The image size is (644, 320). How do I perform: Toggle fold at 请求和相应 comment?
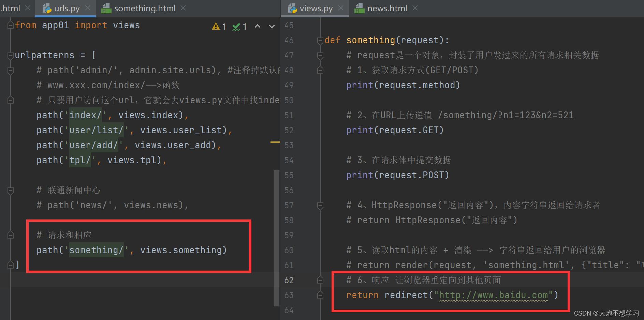coord(11,235)
